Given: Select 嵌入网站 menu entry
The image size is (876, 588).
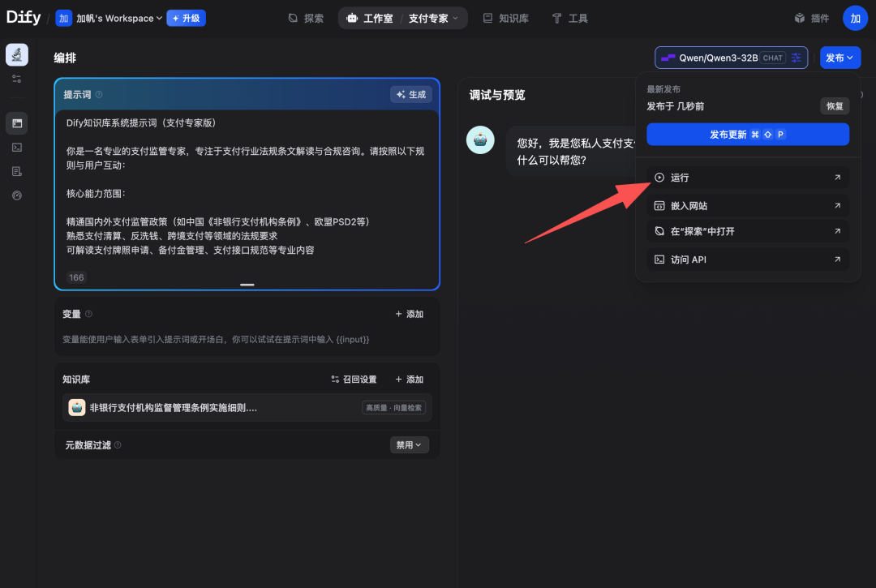Looking at the screenshot, I should pyautogui.click(x=748, y=206).
